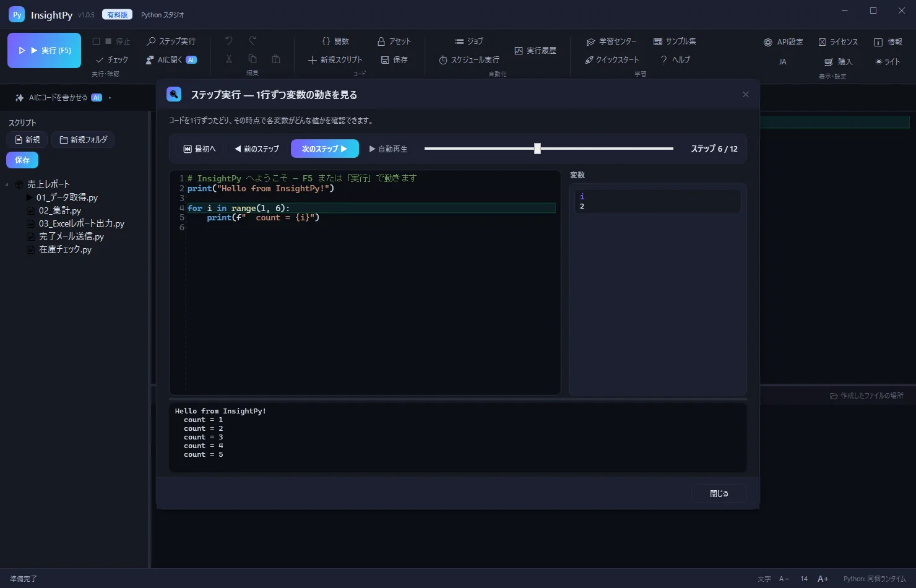Select 在庫チェック.py script
The image size is (916, 588).
click(x=64, y=249)
